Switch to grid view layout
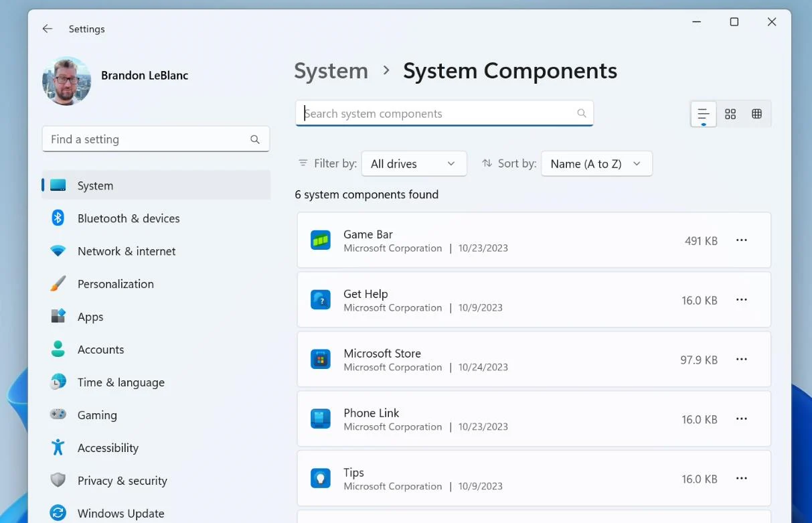The height and width of the screenshot is (523, 812). 730,114
